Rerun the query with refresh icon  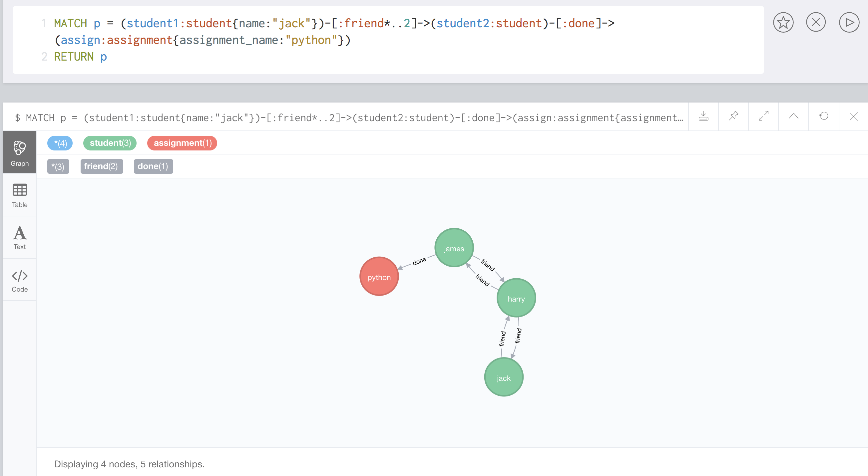pos(823,117)
